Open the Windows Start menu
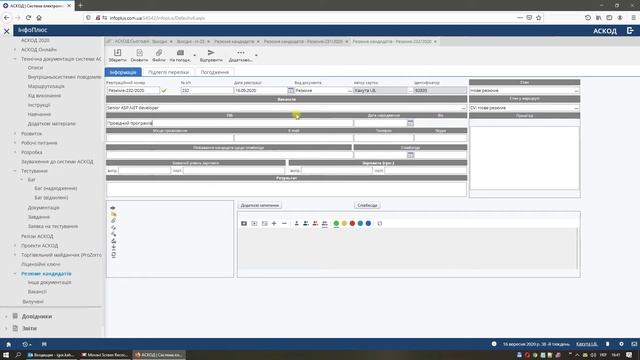Viewport: 640px width, 360px height. pyautogui.click(x=6, y=355)
